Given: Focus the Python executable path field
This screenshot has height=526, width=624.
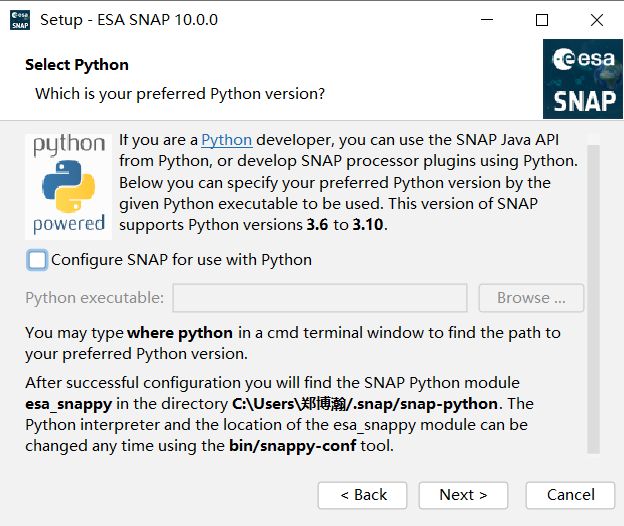Looking at the screenshot, I should coord(320,298).
